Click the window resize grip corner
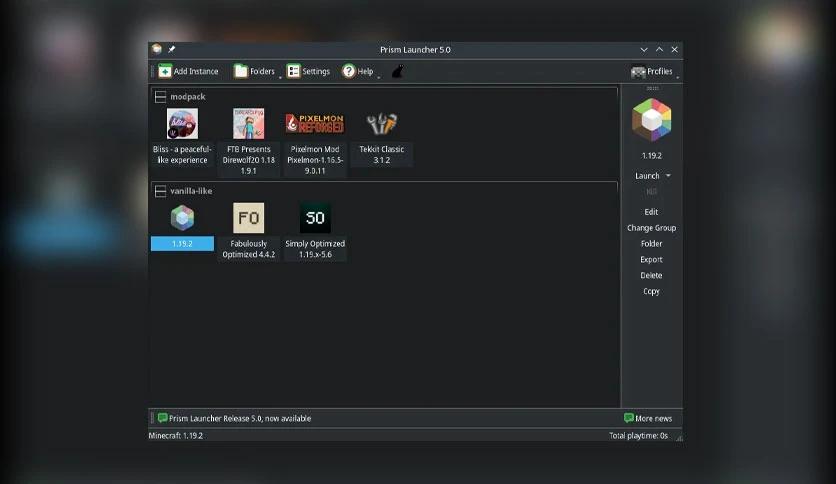The image size is (836, 484). [679, 438]
